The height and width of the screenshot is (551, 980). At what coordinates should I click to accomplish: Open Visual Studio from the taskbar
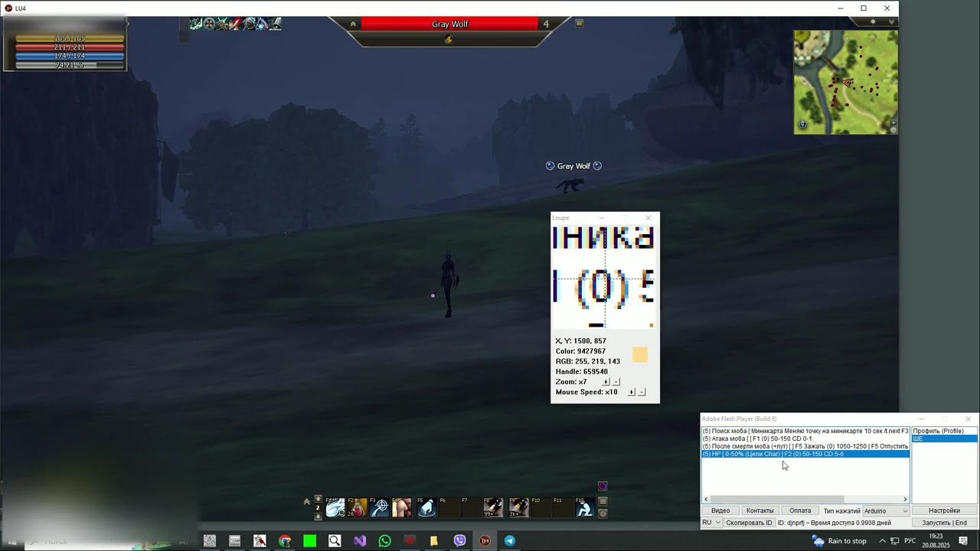(360, 541)
